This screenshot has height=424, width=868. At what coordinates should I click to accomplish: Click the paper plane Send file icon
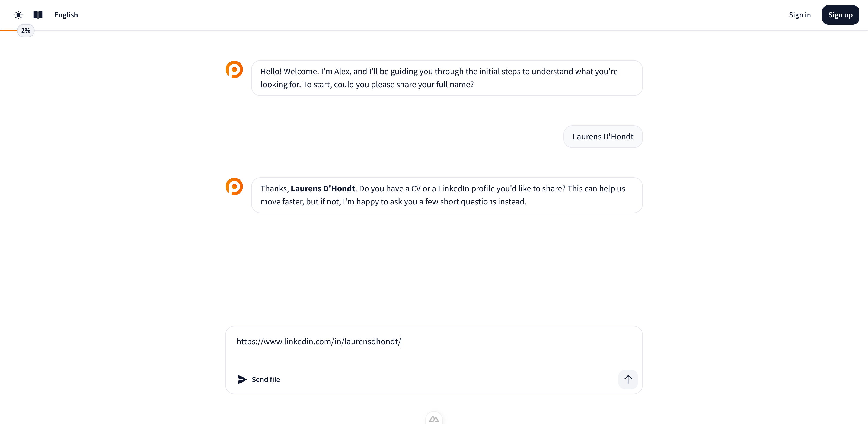242,380
